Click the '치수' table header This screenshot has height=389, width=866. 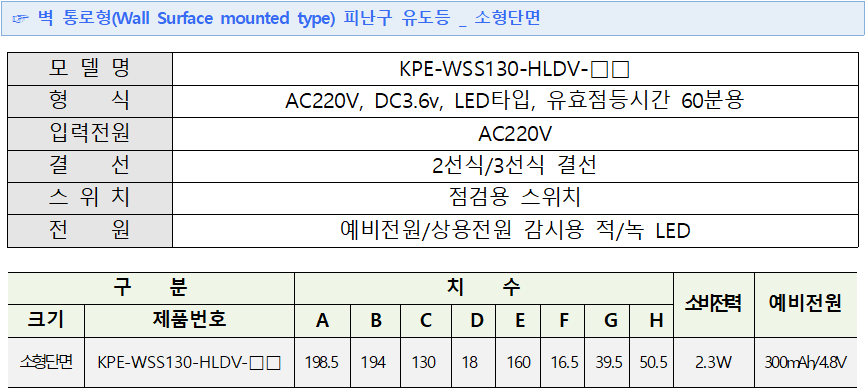pyautogui.click(x=483, y=287)
